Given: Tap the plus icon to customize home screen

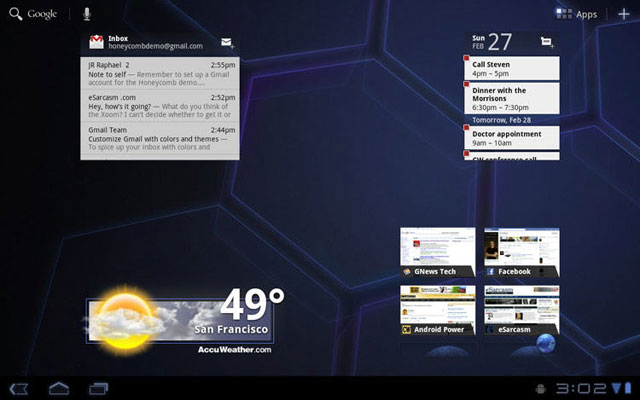Looking at the screenshot, I should [624, 14].
